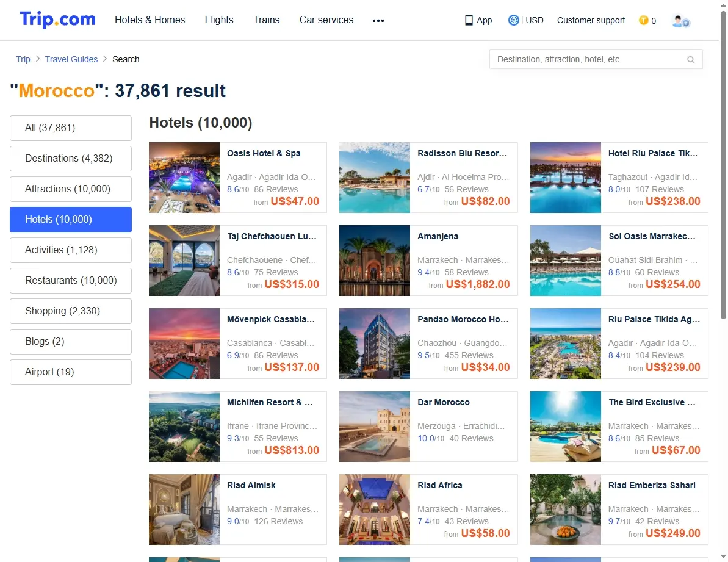This screenshot has height=562, width=728.
Task: Click the 126 Reviews text
Action: tap(278, 522)
